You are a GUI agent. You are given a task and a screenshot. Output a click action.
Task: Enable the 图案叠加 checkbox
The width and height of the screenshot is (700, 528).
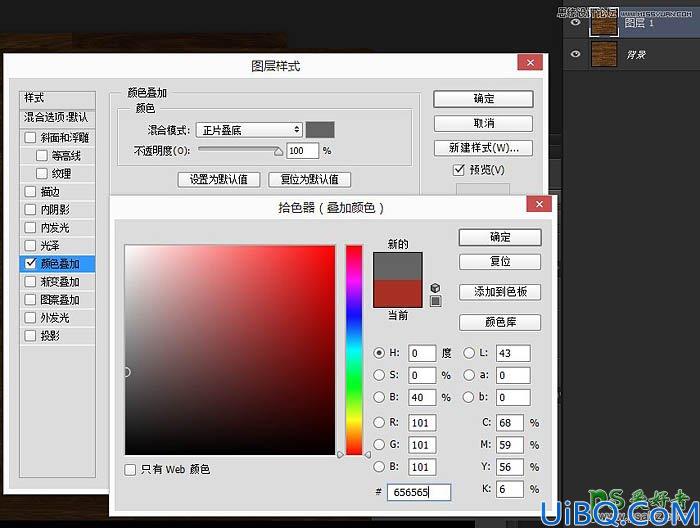coord(30,299)
